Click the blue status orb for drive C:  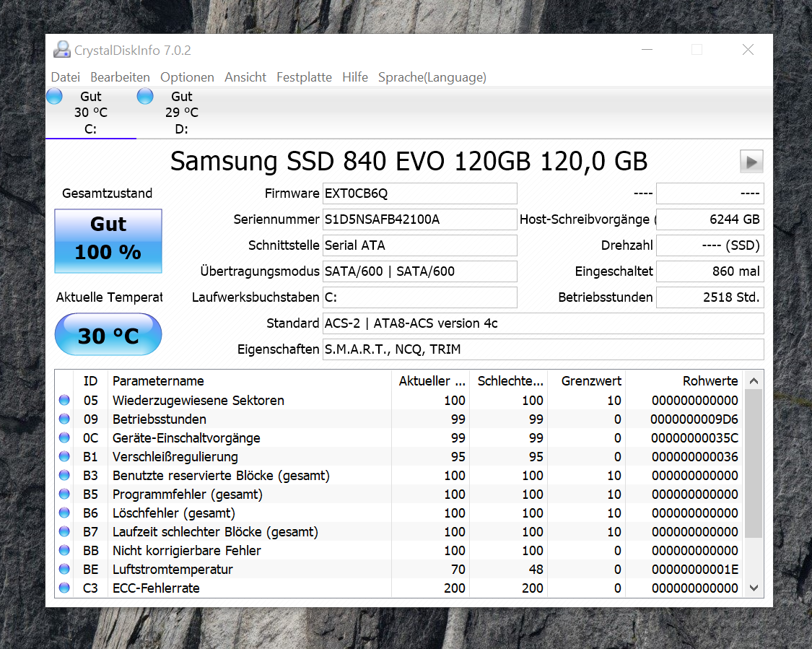tap(54, 96)
